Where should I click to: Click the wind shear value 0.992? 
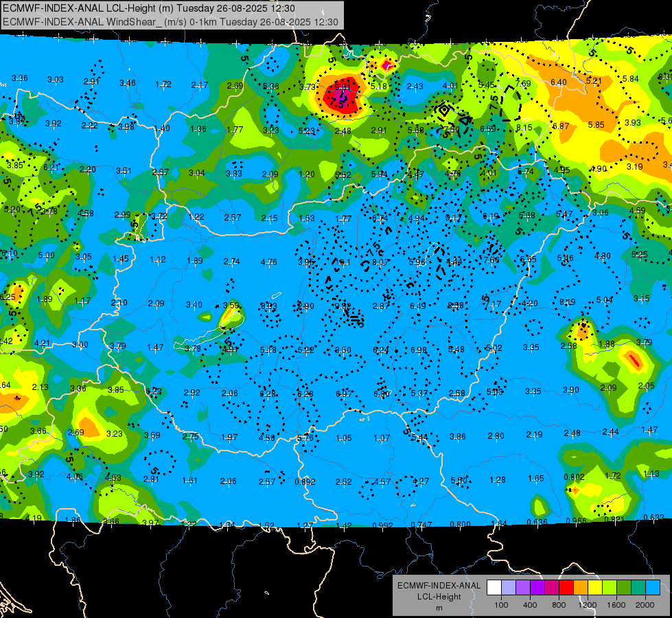383,525
